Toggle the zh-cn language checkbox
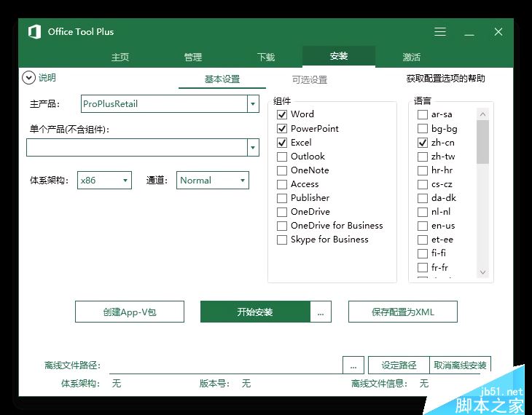The width and height of the screenshot is (532, 415). click(423, 143)
